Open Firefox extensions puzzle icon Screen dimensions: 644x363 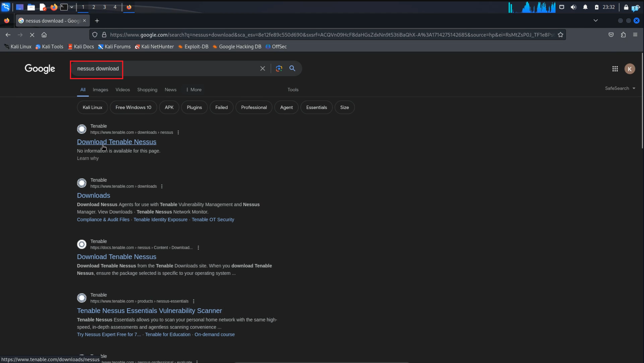tap(623, 35)
